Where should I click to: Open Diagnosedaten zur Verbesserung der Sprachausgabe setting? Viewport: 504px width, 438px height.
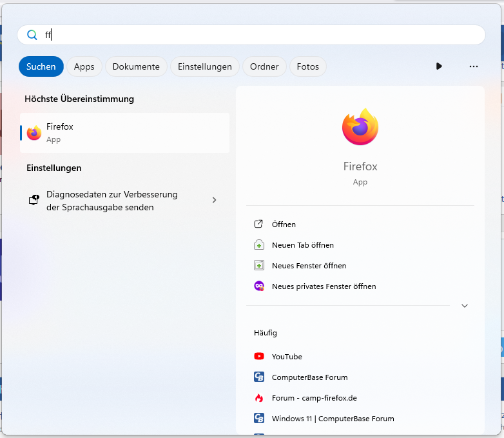coord(125,201)
